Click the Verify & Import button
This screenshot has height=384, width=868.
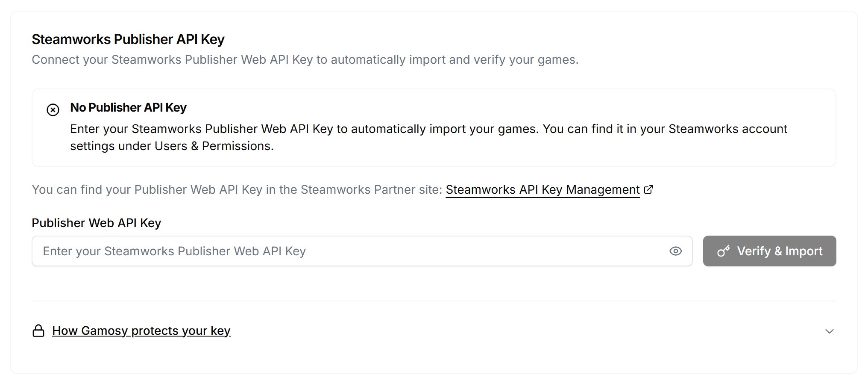point(769,251)
